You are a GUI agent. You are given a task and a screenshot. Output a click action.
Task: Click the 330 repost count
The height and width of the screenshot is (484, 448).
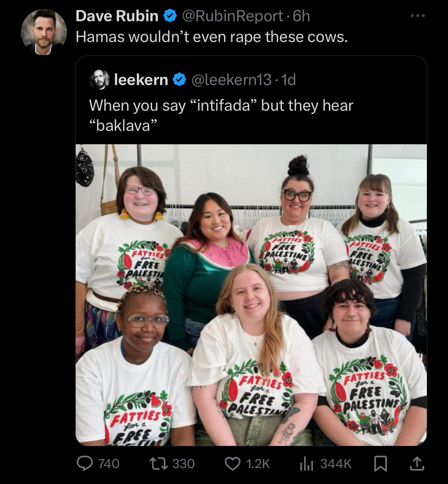pyautogui.click(x=184, y=464)
